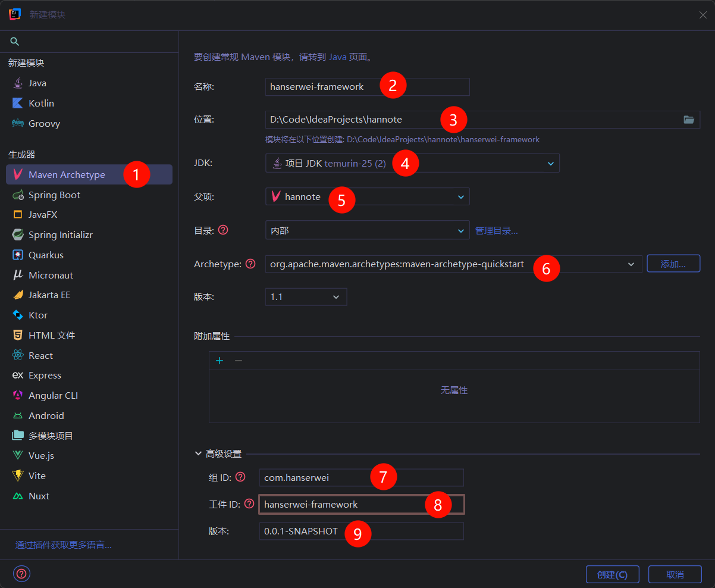
Task: Open the JDK selection dropdown
Action: click(x=550, y=164)
